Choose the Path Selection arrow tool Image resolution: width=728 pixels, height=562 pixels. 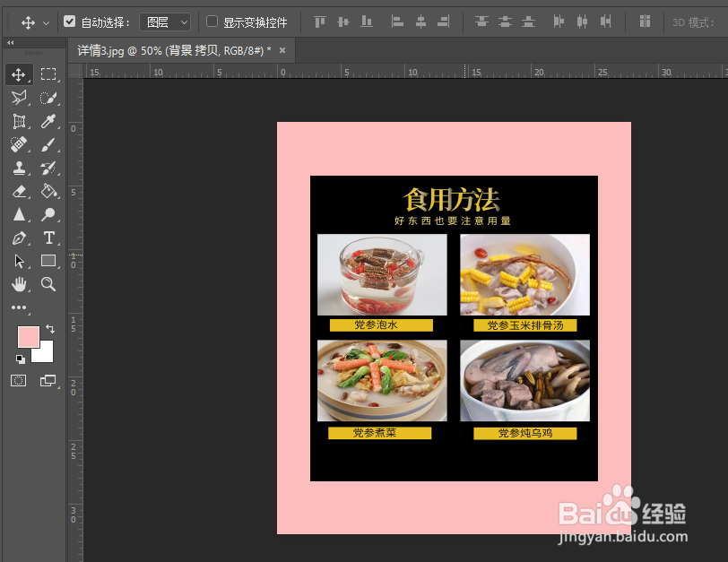pos(19,261)
